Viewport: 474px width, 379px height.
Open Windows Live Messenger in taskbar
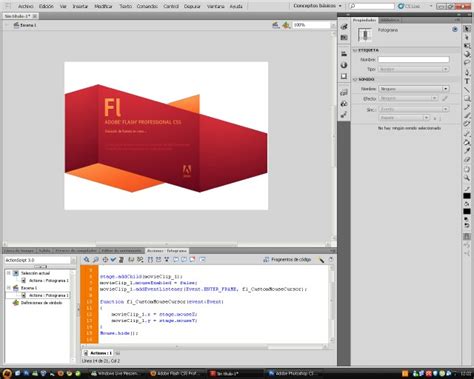coord(115,373)
